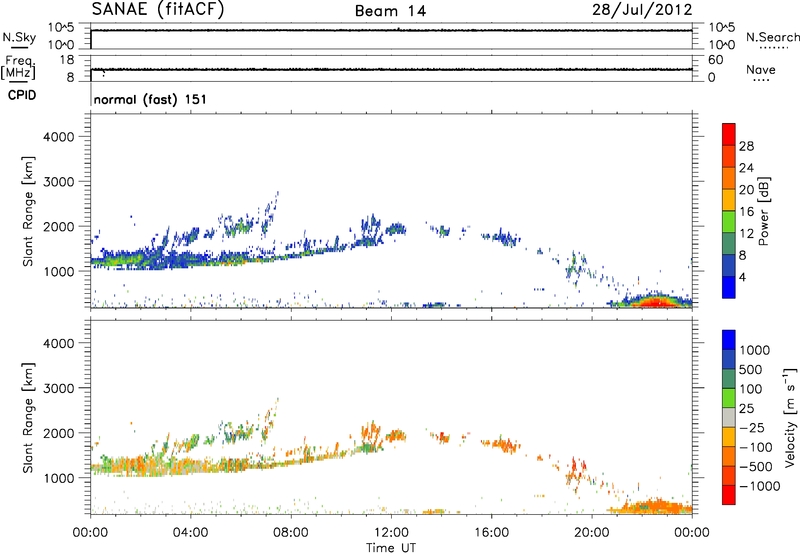Click the blue bottom of the power colorbar

pos(729,287)
